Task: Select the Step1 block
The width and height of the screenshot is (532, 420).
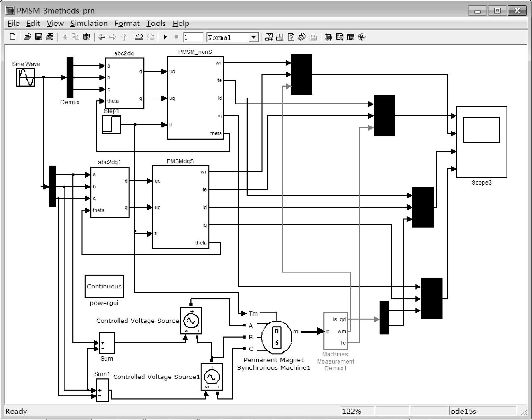Action: pyautogui.click(x=111, y=124)
